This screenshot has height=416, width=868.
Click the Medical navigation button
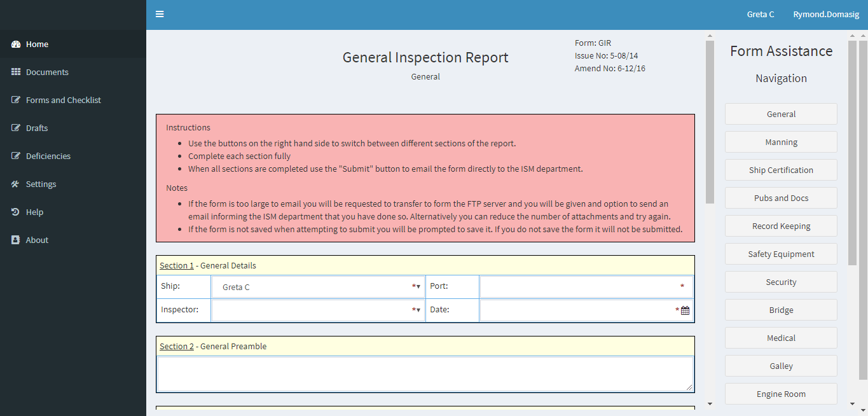pos(781,338)
